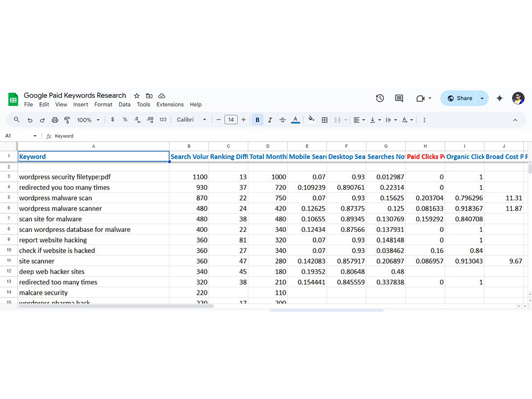
Task: Open the Calibri font dropdown
Action: click(x=192, y=120)
